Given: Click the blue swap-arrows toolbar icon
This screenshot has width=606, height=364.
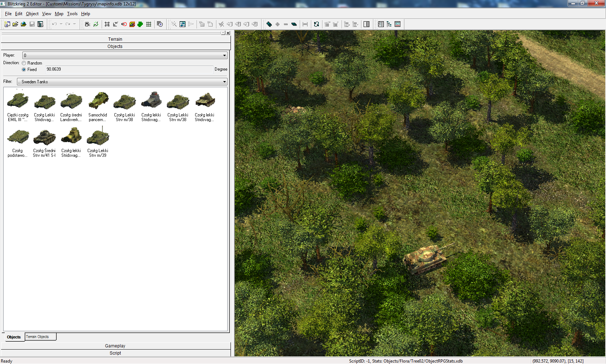Looking at the screenshot, I should [x=183, y=24].
